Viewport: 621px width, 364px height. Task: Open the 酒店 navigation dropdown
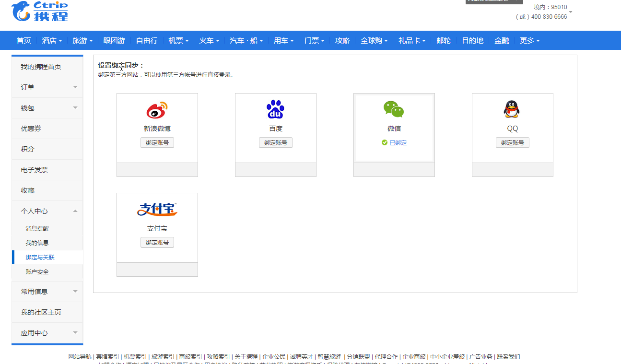(52, 41)
